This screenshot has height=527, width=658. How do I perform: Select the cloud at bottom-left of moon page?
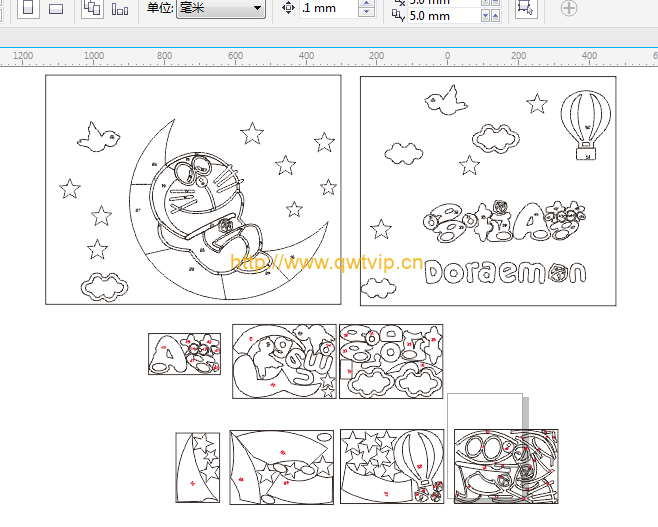click(104, 287)
